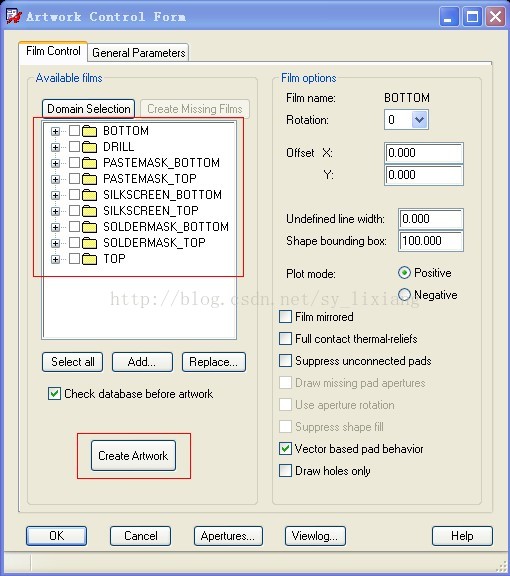Expand the SOLDERMASK_TOP film node
This screenshot has width=510, height=576.
55,243
